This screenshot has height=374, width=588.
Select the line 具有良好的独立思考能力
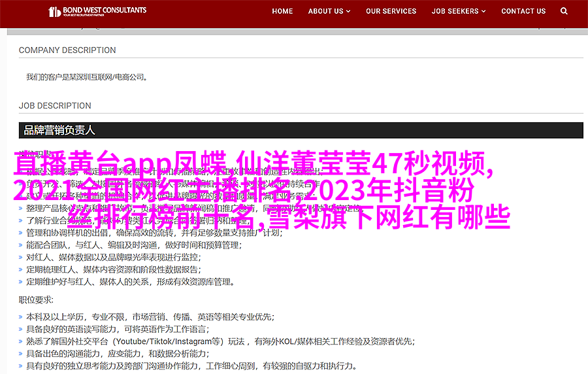click(x=191, y=365)
